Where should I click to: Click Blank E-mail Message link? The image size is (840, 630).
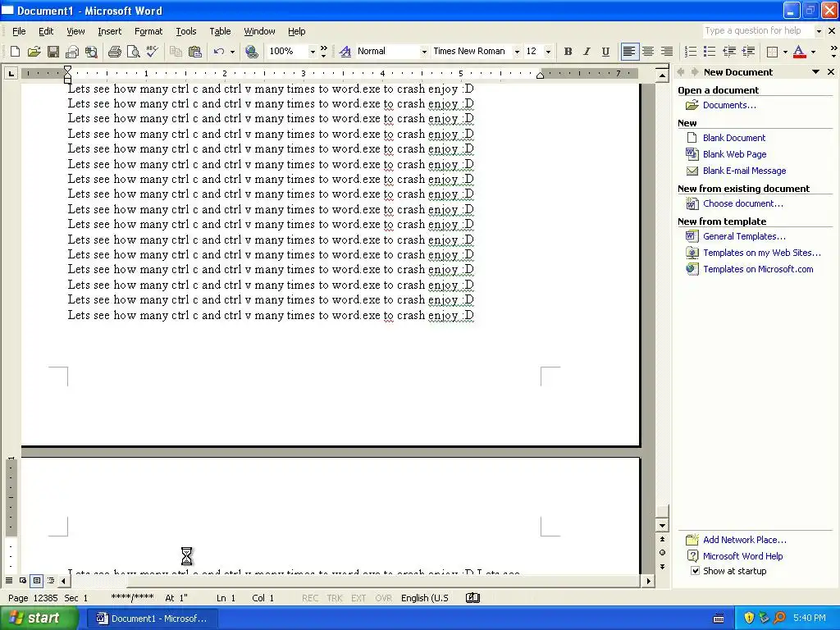[x=744, y=171]
